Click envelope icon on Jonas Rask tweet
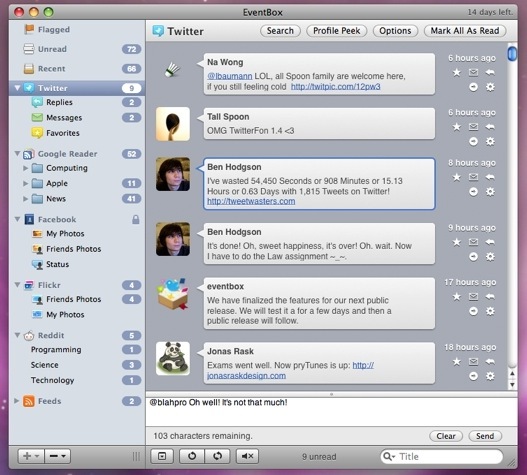Screen dimensions: 527x475 click(x=473, y=361)
